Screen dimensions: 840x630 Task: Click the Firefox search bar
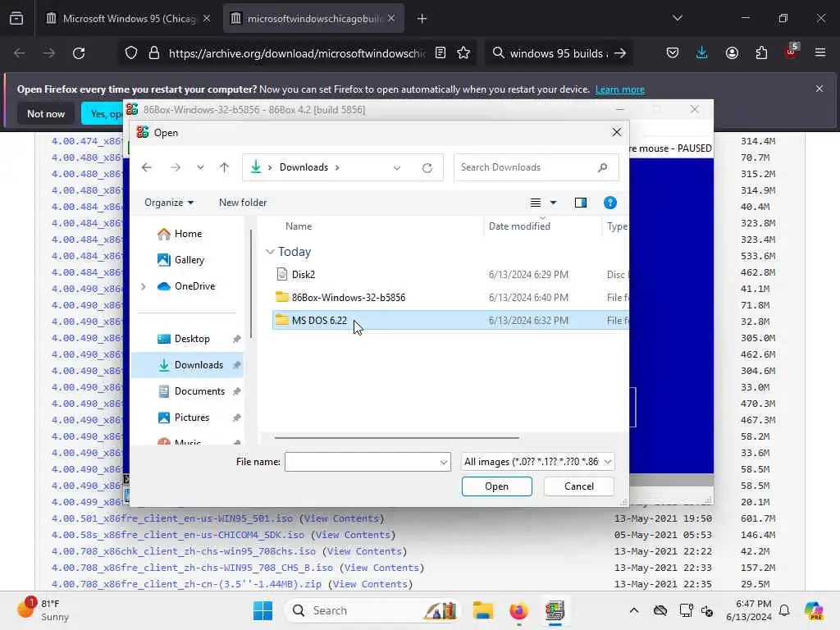tap(559, 53)
